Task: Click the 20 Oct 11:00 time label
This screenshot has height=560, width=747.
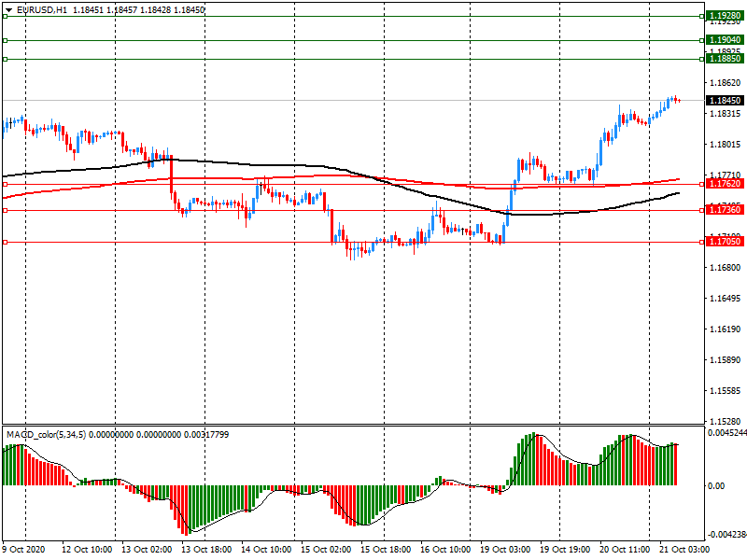Action: pyautogui.click(x=625, y=549)
